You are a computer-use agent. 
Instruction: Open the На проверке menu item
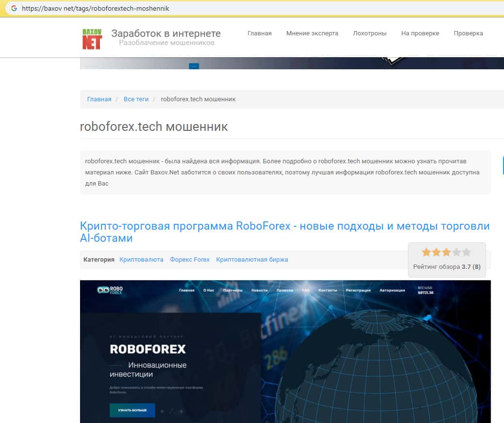(420, 33)
